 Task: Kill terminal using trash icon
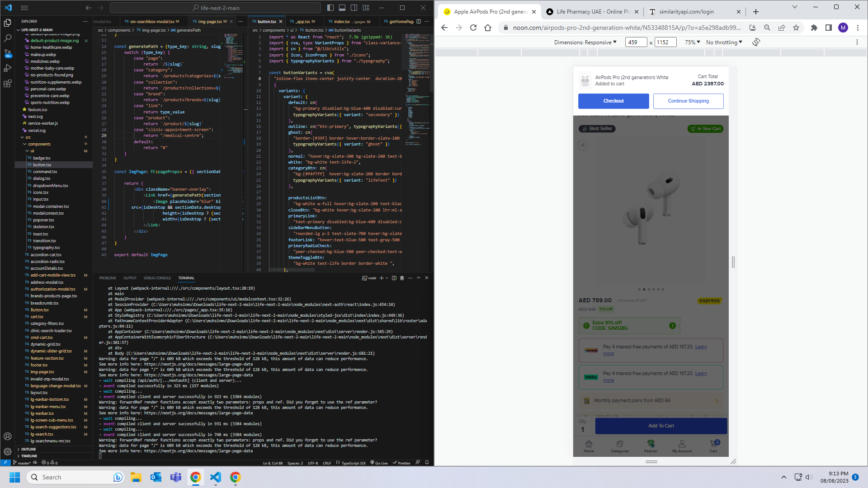tap(402, 278)
